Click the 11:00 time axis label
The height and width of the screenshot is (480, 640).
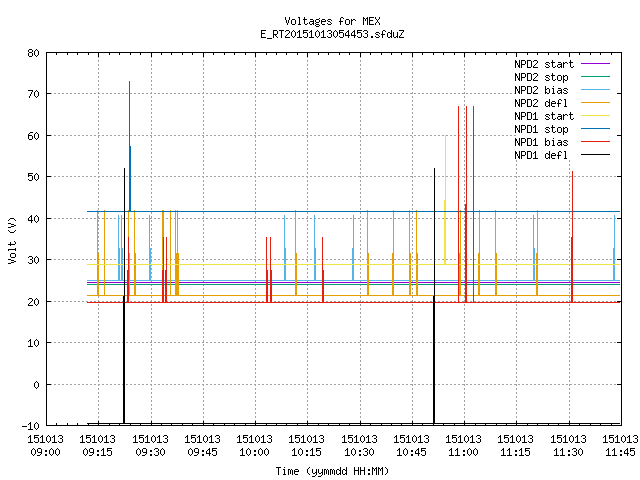(x=463, y=452)
